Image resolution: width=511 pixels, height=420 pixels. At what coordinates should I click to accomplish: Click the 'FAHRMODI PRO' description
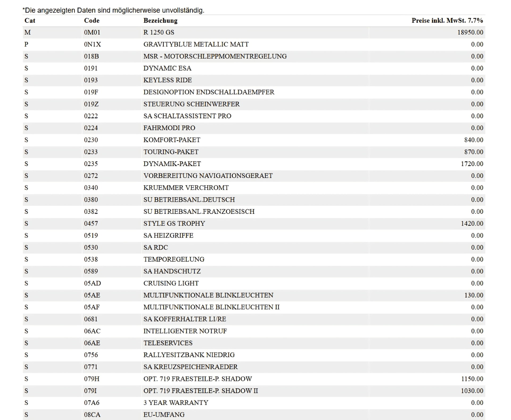pyautogui.click(x=169, y=128)
